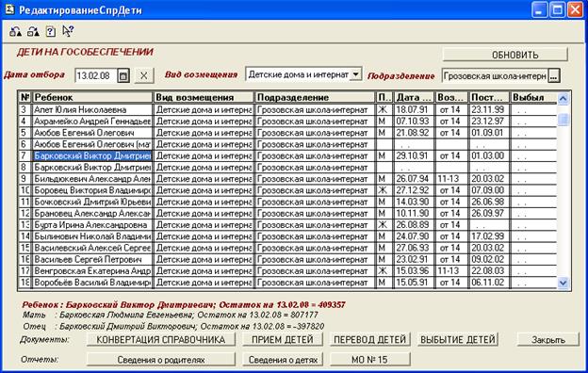Click the backward-arrow toolbar icon
This screenshot has height=373, width=588.
tap(15, 31)
